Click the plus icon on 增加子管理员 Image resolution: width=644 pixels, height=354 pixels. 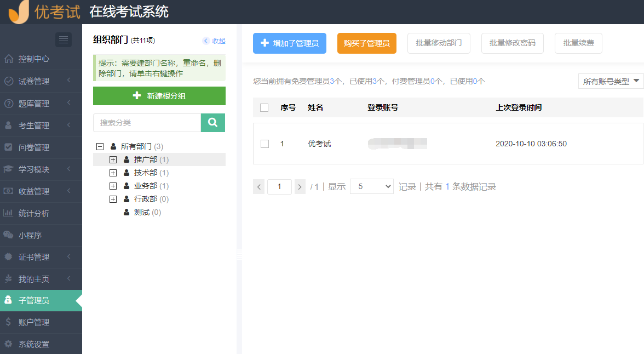pos(265,43)
